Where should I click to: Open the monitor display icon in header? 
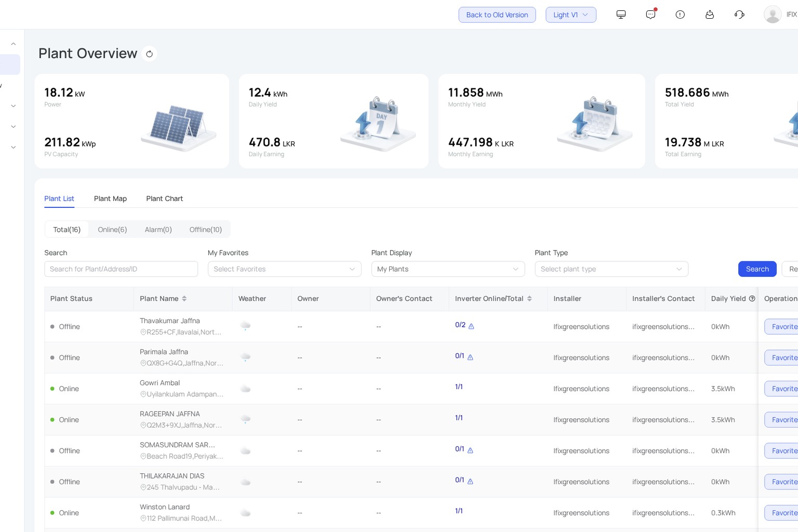coord(621,15)
